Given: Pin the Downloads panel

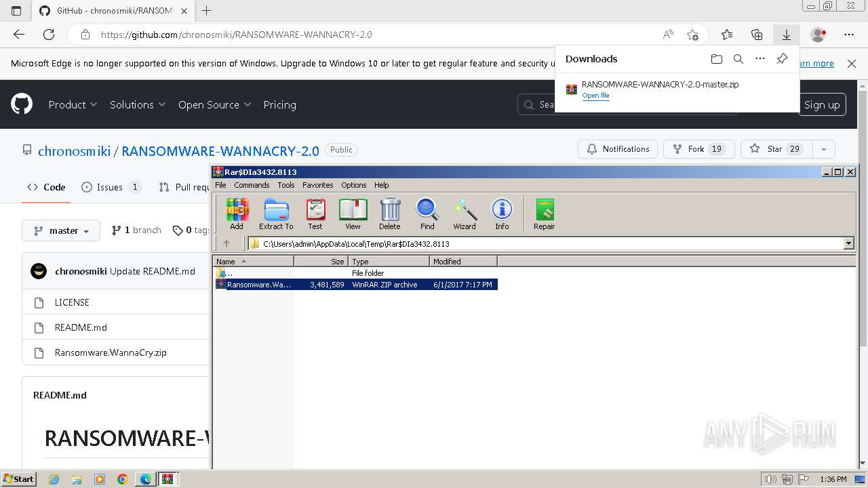Looking at the screenshot, I should 782,59.
